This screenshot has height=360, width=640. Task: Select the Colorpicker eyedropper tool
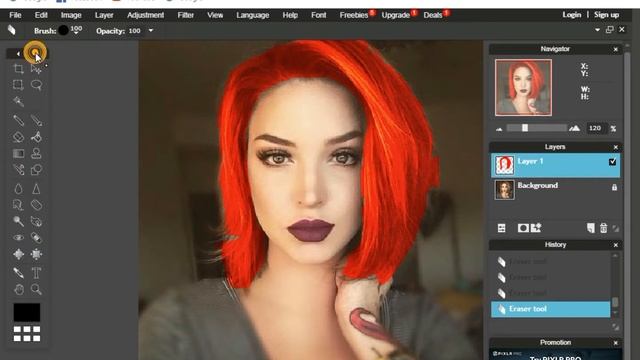[x=18, y=273]
